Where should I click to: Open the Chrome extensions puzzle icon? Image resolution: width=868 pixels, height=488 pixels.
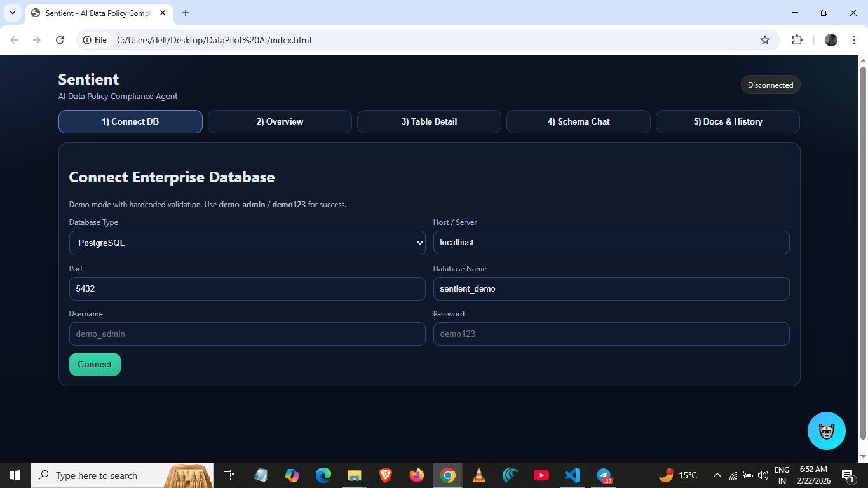click(797, 40)
